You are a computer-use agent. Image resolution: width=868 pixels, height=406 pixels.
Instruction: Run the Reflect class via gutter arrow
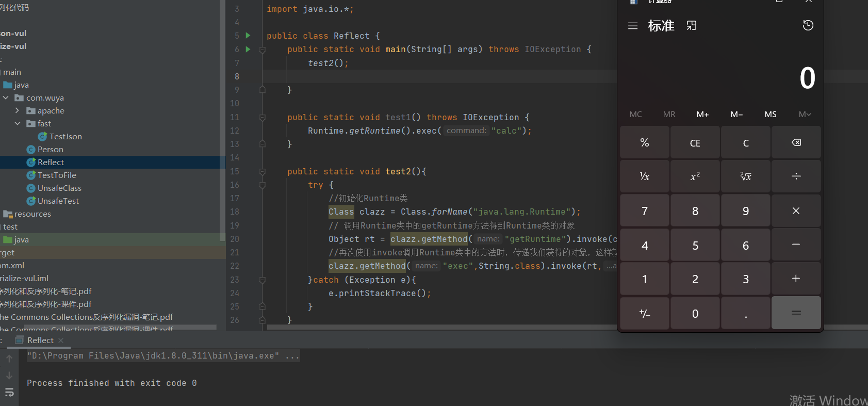[x=248, y=36]
